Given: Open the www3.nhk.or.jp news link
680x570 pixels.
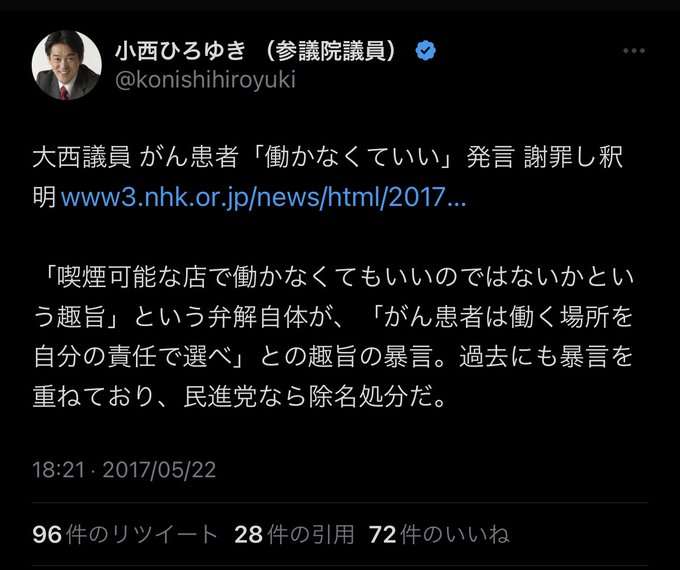Looking at the screenshot, I should (x=263, y=197).
